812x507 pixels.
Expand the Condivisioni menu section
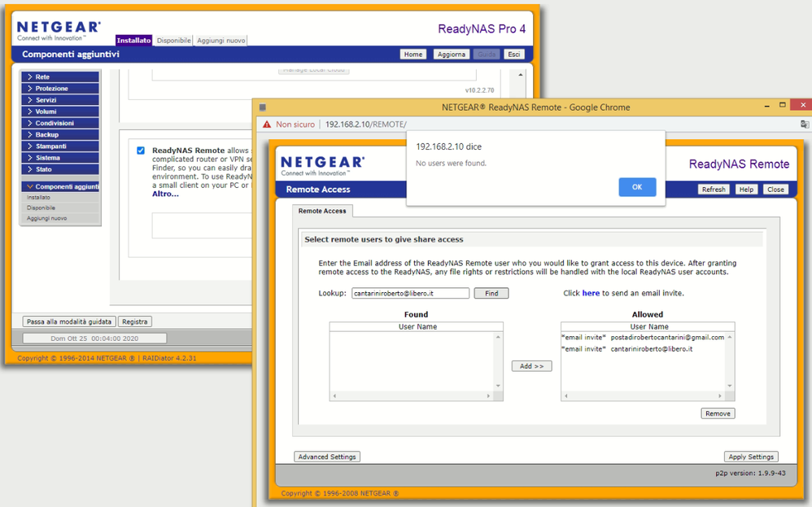click(x=60, y=123)
